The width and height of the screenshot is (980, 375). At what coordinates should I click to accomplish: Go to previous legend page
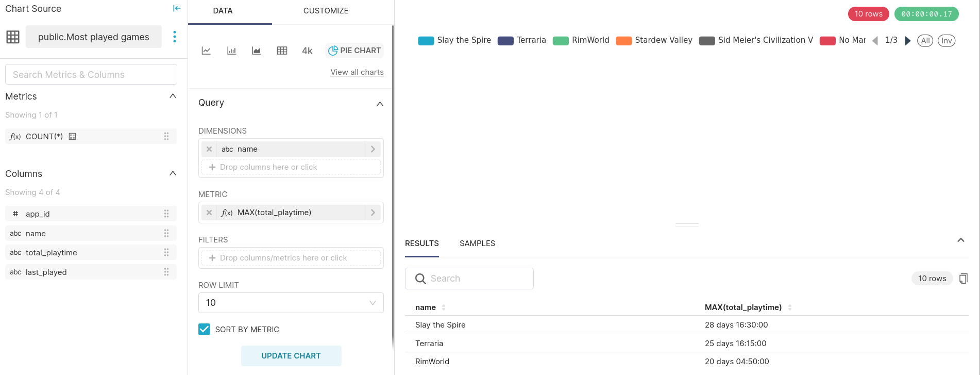pyautogui.click(x=875, y=41)
